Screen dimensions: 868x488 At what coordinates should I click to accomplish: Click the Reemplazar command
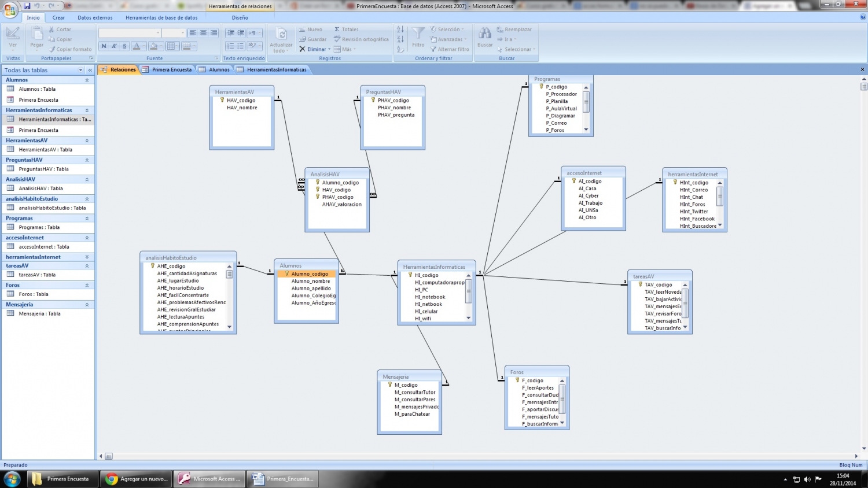click(x=514, y=29)
